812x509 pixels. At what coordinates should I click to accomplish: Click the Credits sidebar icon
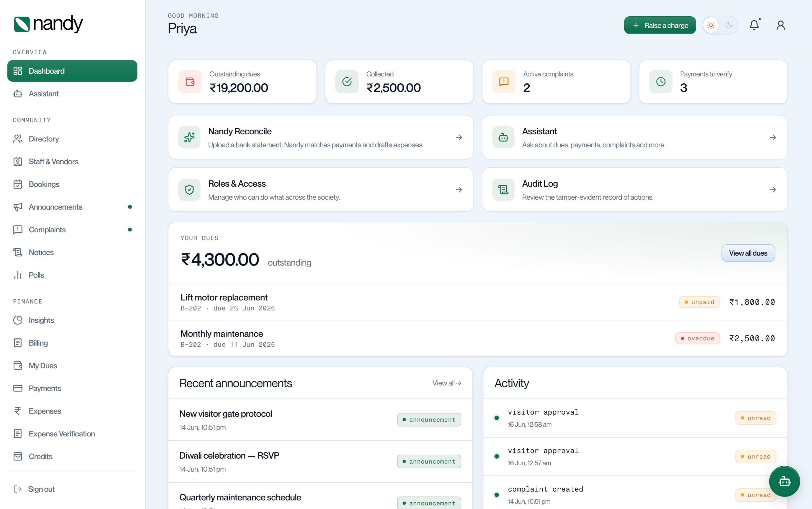coord(18,456)
